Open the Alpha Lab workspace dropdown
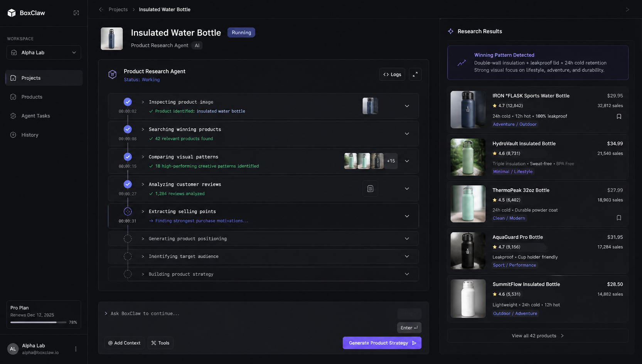642x364 pixels. [x=44, y=52]
